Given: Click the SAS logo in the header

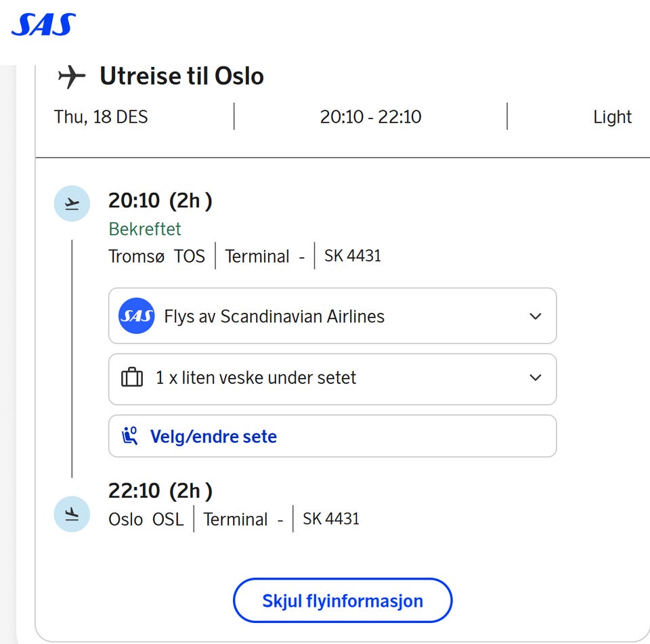Looking at the screenshot, I should tap(44, 25).
